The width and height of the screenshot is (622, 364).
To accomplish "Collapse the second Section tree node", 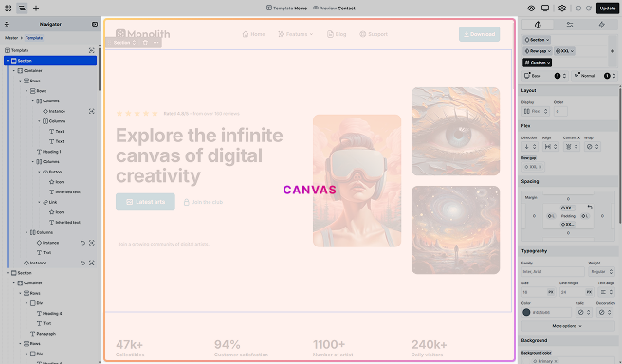I will [x=8, y=273].
